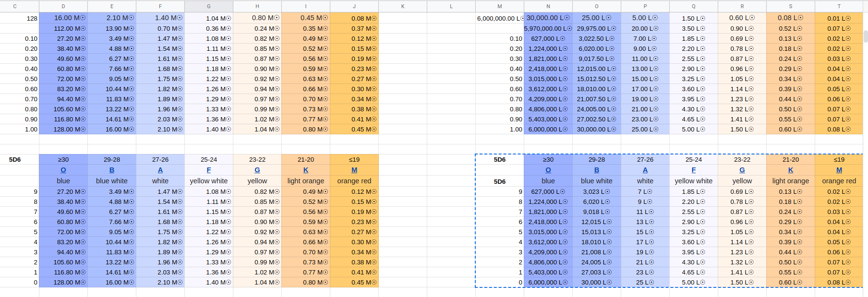
Task: Select column I header
Action: (306, 6)
